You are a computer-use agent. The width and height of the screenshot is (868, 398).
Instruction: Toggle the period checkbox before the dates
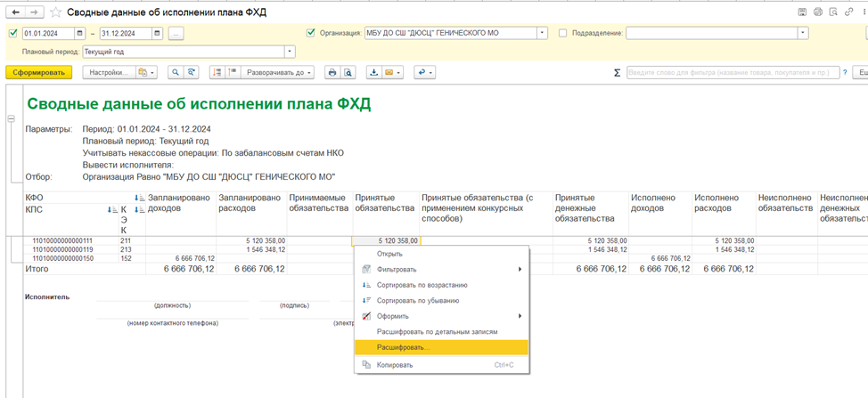point(13,33)
